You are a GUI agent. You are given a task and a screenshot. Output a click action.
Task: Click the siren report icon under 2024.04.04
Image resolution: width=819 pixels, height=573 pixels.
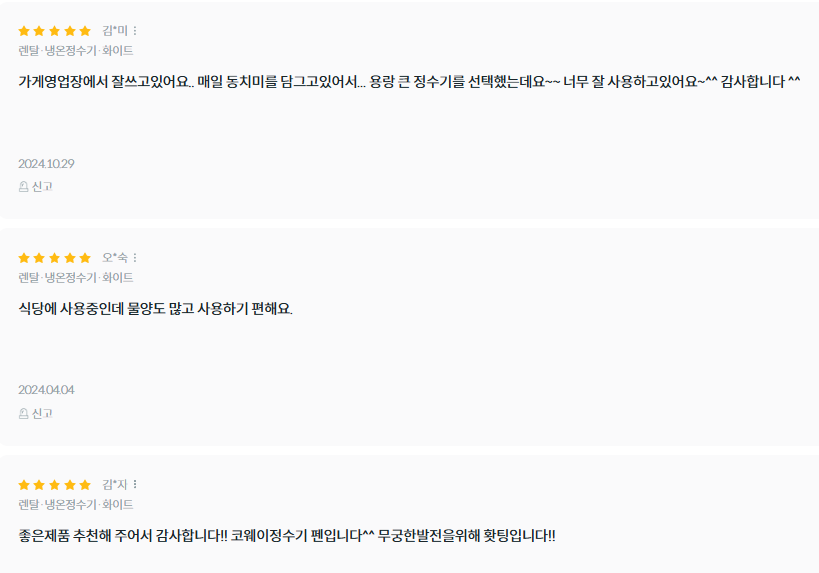point(24,413)
